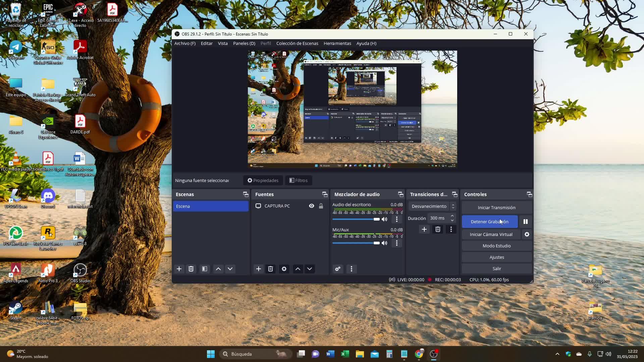This screenshot has height=362, width=644.
Task: Undock the Mezclador de audio panel
Action: click(x=400, y=194)
